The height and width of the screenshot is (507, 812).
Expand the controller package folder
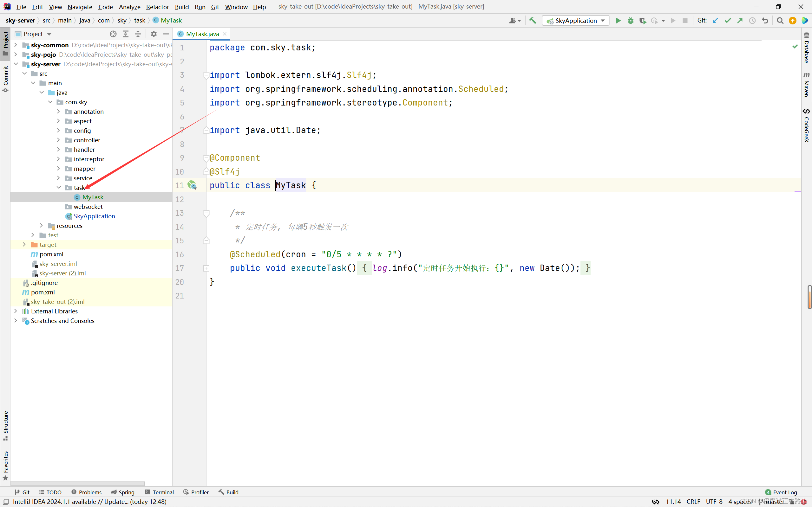(58, 140)
